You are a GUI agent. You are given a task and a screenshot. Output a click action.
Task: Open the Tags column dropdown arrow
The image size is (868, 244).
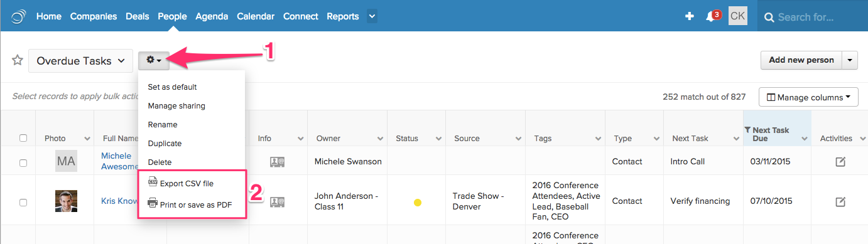coord(597,139)
